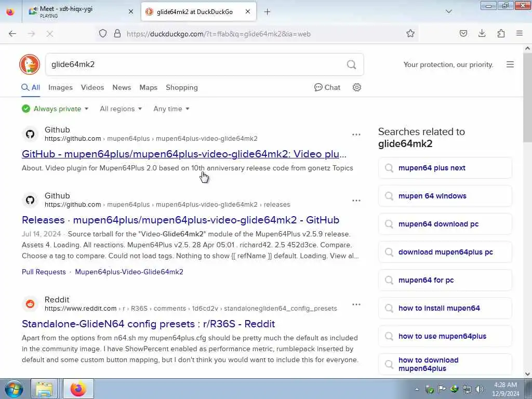The width and height of the screenshot is (532, 399).
Task: Expand the Always private dropdown
Action: (x=55, y=109)
